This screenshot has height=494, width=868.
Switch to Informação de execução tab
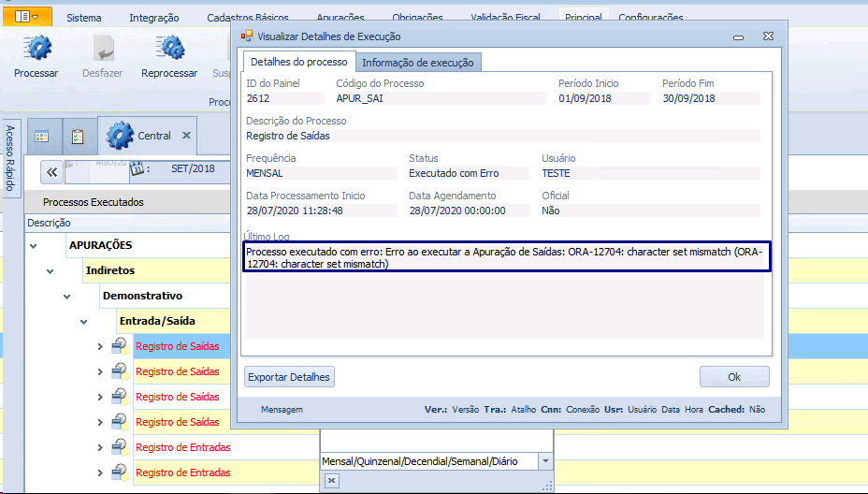click(418, 63)
